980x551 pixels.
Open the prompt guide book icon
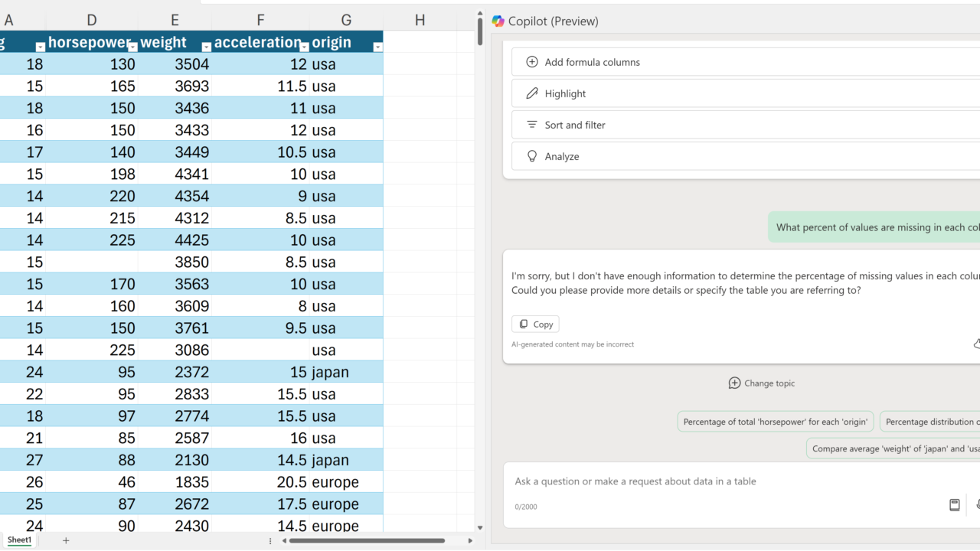pyautogui.click(x=954, y=505)
